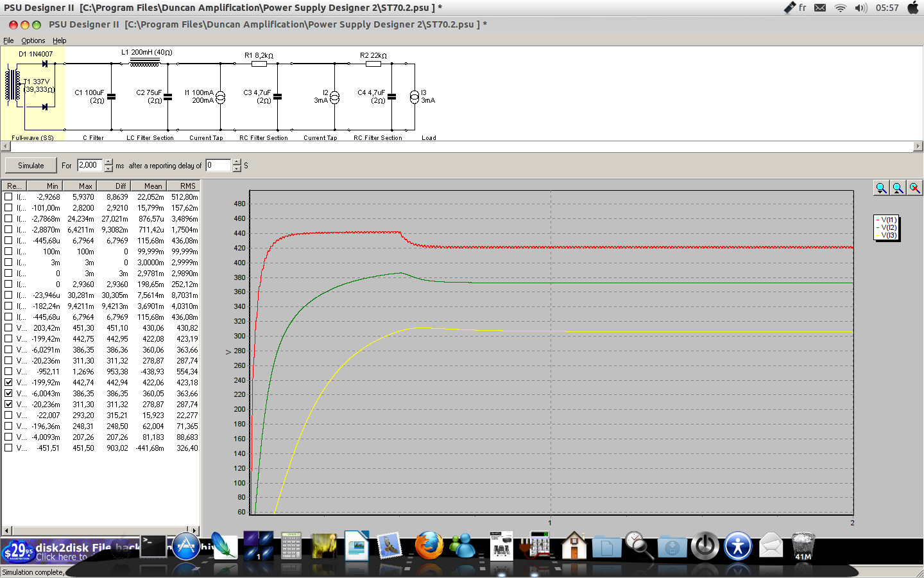
Task: Launch Firefox from the dock
Action: [x=429, y=546]
